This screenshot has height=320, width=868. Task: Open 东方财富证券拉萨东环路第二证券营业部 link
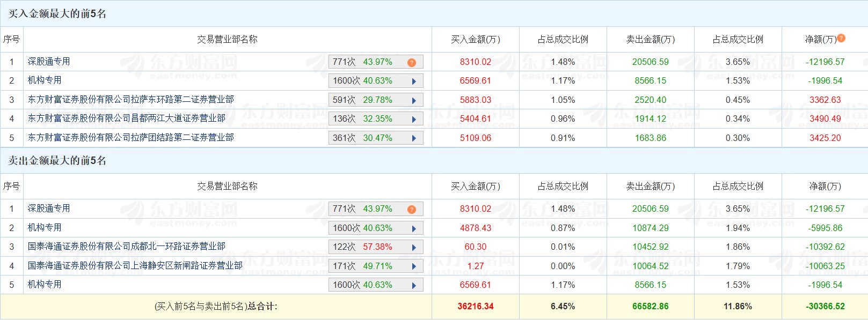(130, 100)
